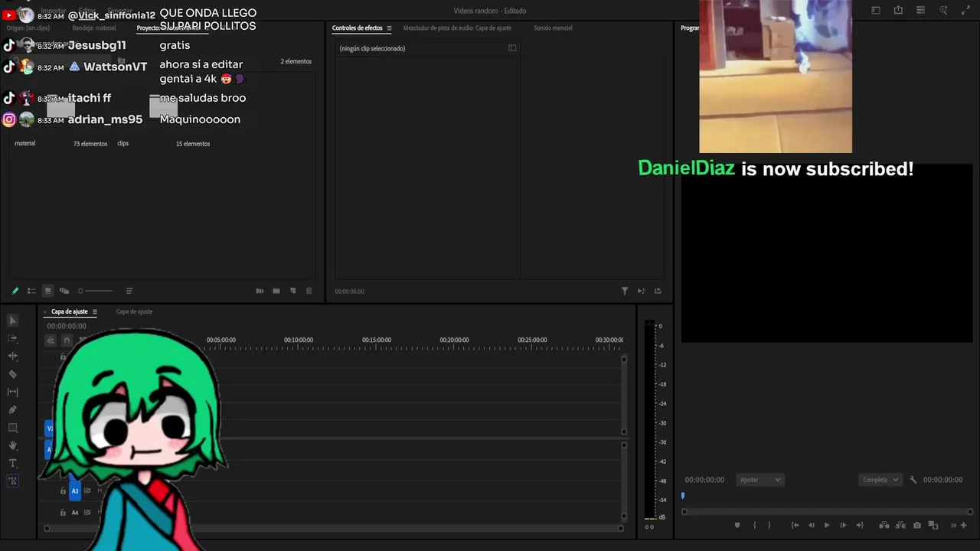Select the Razor tool

[x=13, y=374]
